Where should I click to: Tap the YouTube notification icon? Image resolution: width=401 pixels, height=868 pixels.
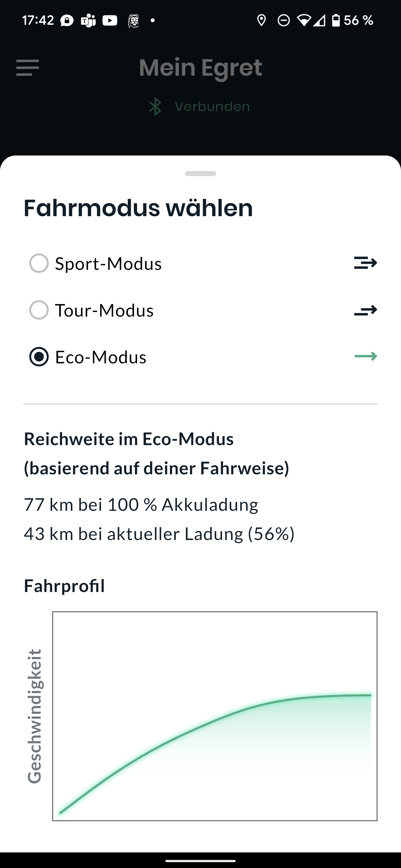pyautogui.click(x=110, y=21)
